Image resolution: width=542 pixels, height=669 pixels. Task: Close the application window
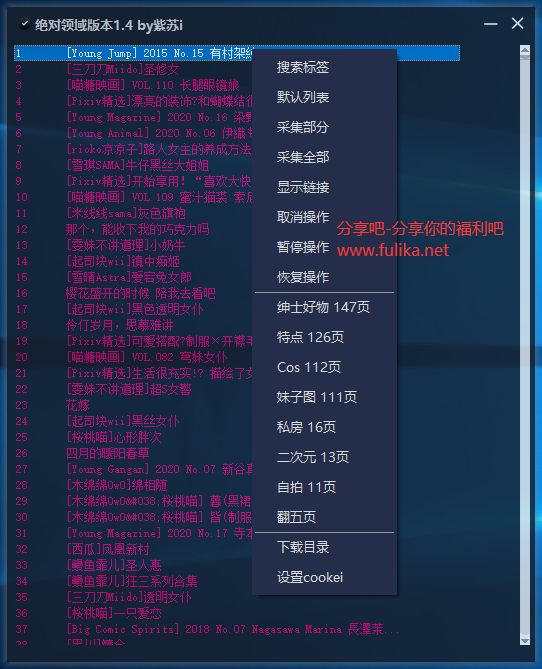click(517, 23)
